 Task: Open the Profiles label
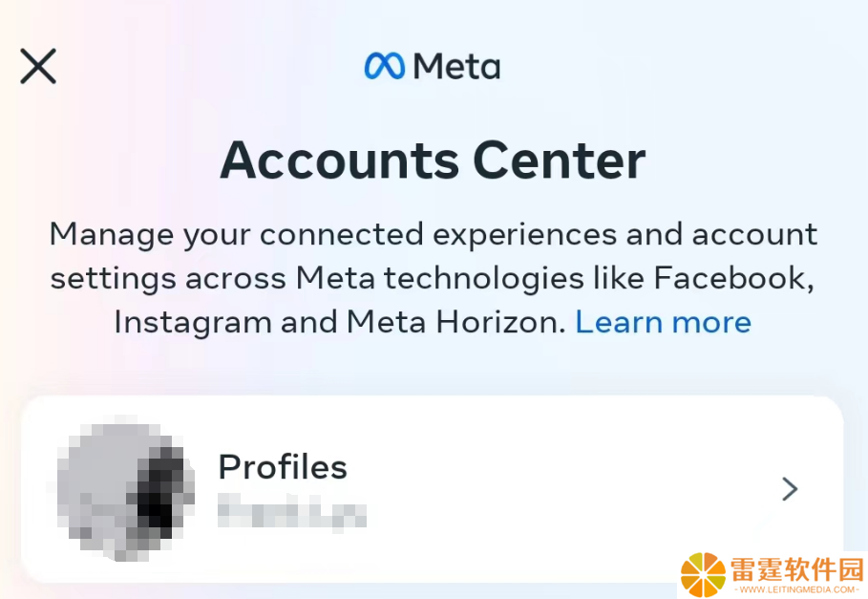click(283, 467)
